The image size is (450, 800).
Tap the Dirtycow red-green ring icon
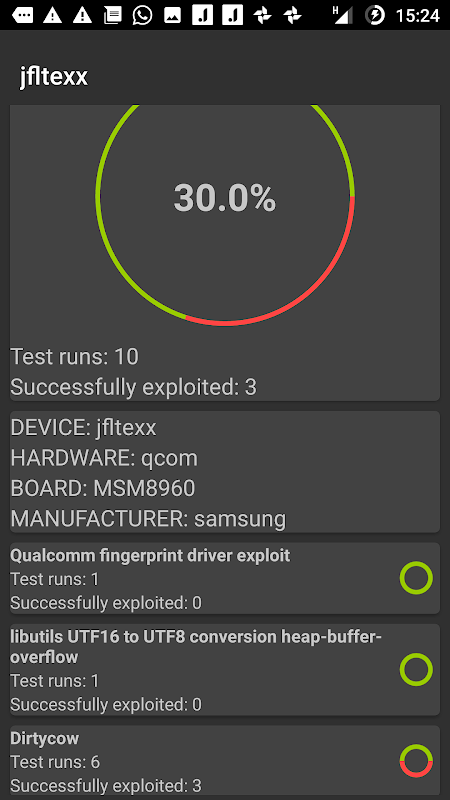416,761
